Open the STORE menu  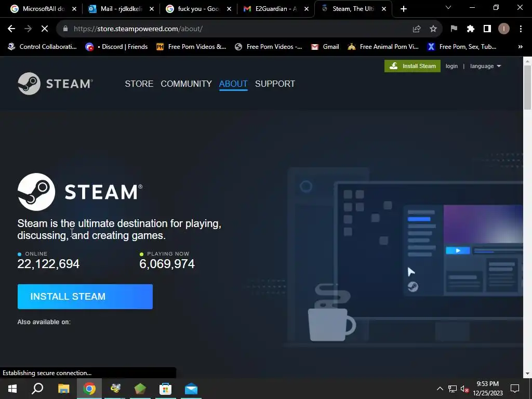(139, 84)
